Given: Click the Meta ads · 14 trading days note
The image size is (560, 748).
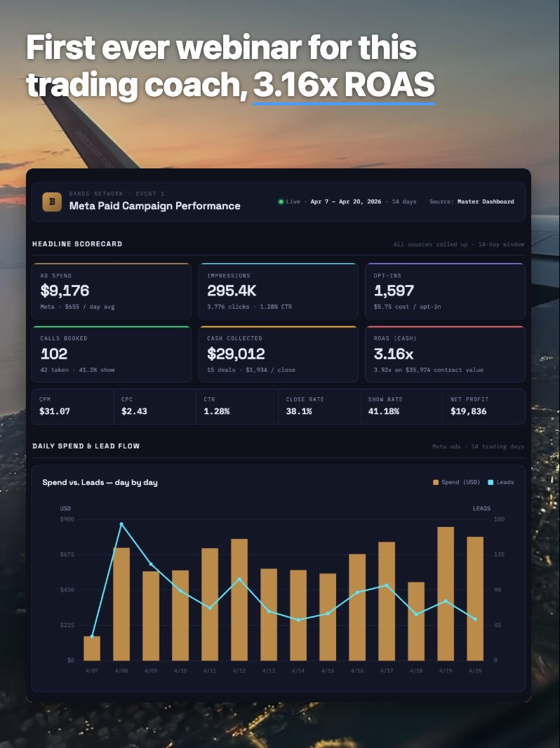Looking at the screenshot, I should [478, 446].
